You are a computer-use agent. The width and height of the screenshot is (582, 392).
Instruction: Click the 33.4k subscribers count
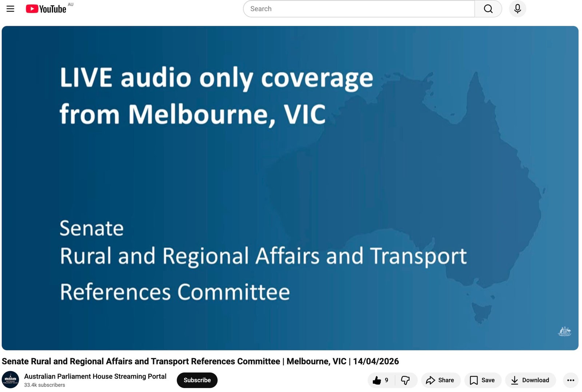coord(44,385)
